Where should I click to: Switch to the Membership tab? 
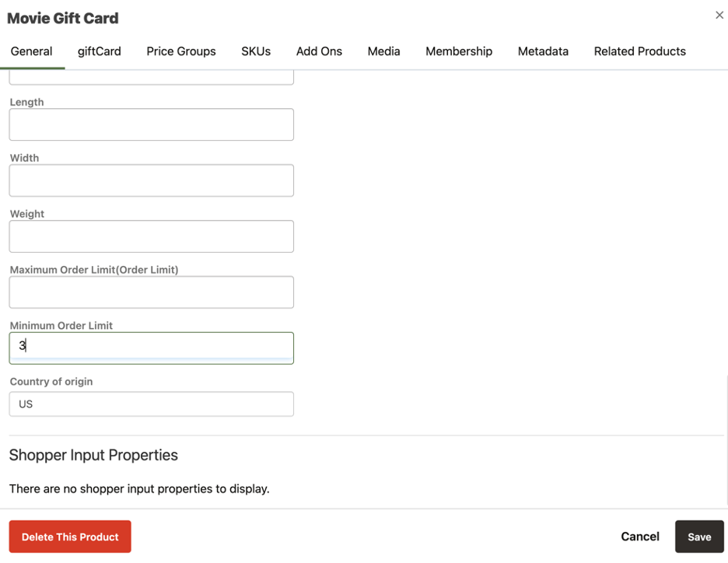(459, 51)
